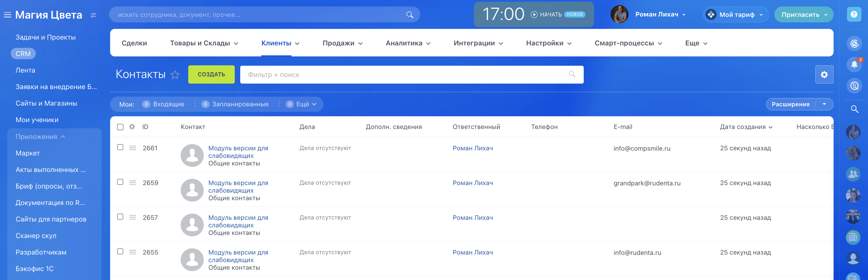868x280 pixels.
Task: Open the help question mark icon
Action: click(x=854, y=14)
